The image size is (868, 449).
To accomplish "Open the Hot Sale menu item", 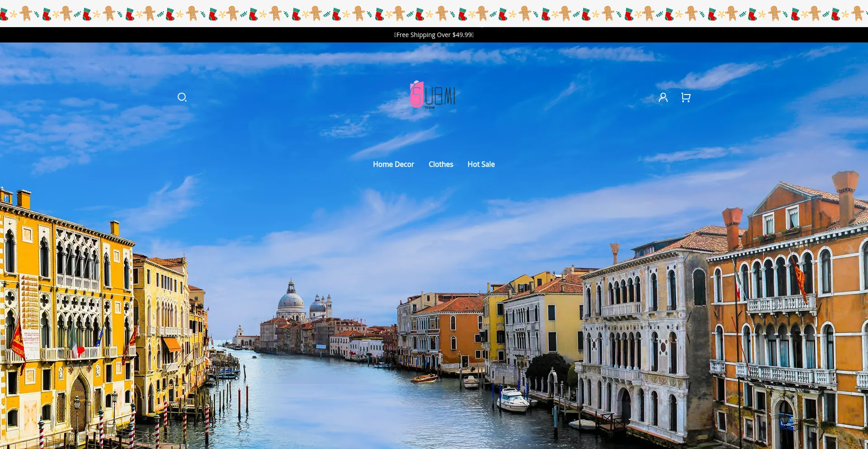I will coord(481,164).
